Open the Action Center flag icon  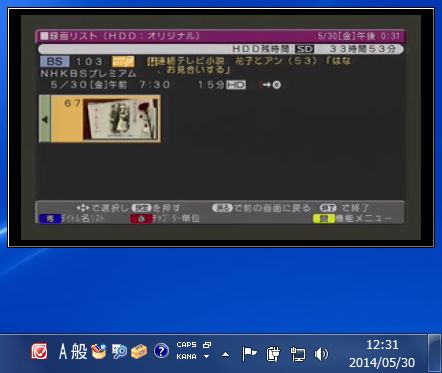[x=249, y=354]
